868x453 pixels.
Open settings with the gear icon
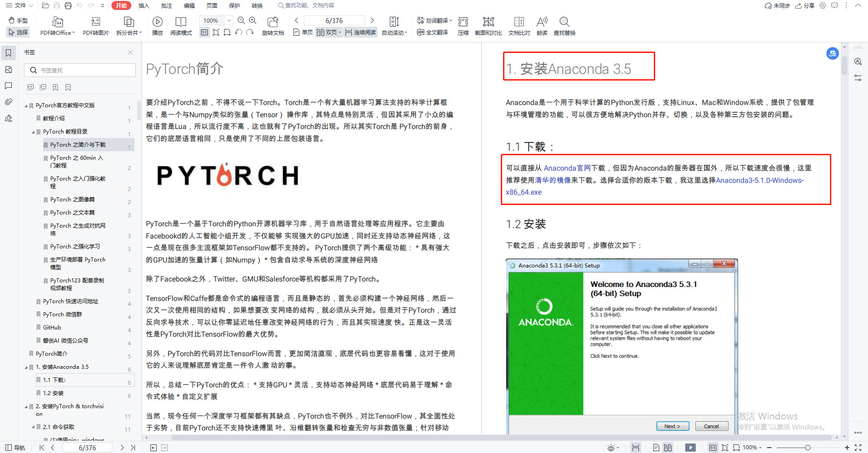(x=823, y=5)
